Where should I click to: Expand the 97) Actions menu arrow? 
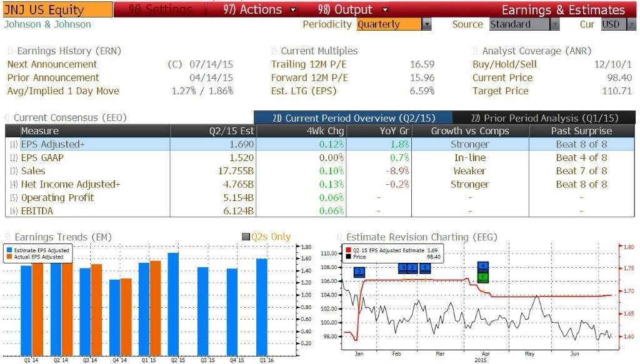coord(292,10)
